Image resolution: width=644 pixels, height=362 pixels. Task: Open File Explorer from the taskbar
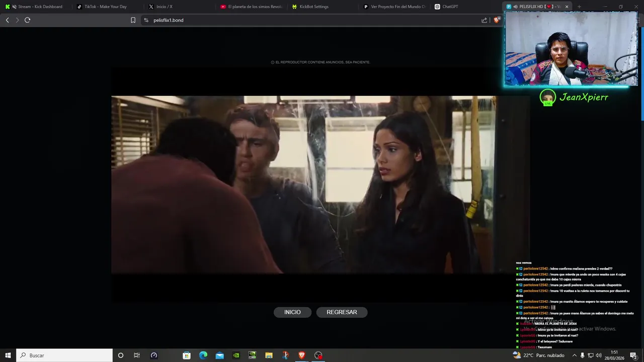pyautogui.click(x=269, y=355)
